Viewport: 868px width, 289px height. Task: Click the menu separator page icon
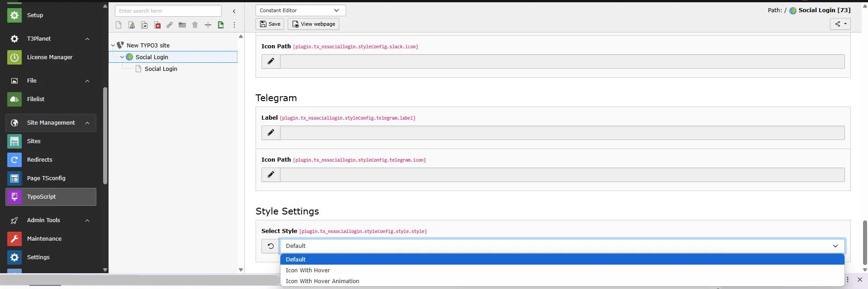click(208, 25)
